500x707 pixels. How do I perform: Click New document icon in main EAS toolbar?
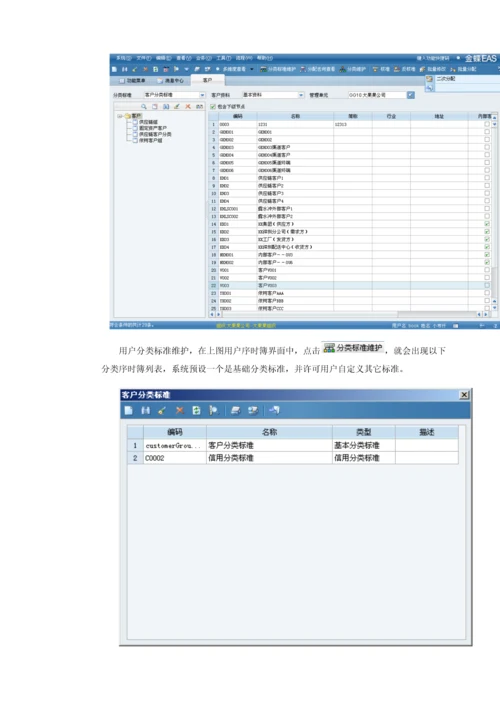click(x=115, y=69)
